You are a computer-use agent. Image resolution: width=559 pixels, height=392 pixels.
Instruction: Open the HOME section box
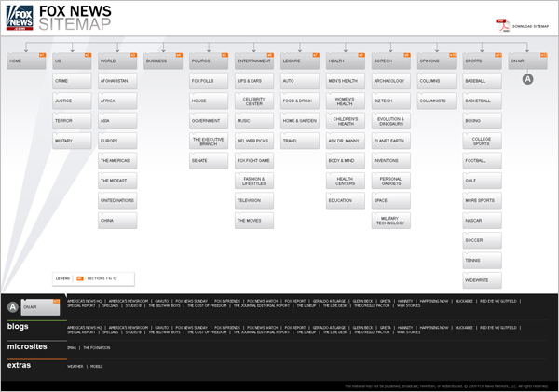pyautogui.click(x=26, y=61)
